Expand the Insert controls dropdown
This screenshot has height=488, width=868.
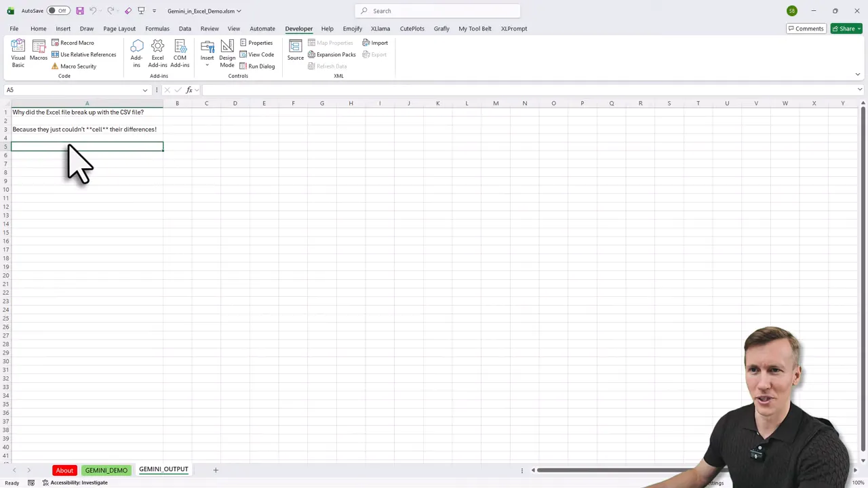tap(207, 66)
